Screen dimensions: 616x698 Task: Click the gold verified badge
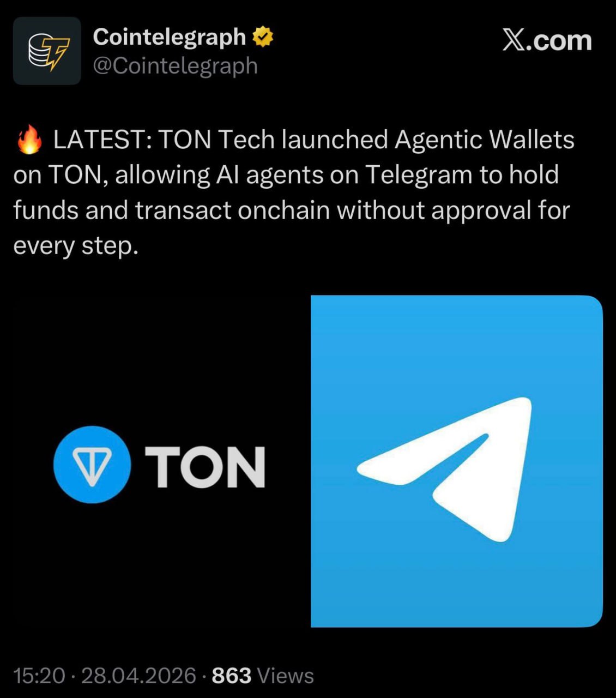click(x=262, y=37)
